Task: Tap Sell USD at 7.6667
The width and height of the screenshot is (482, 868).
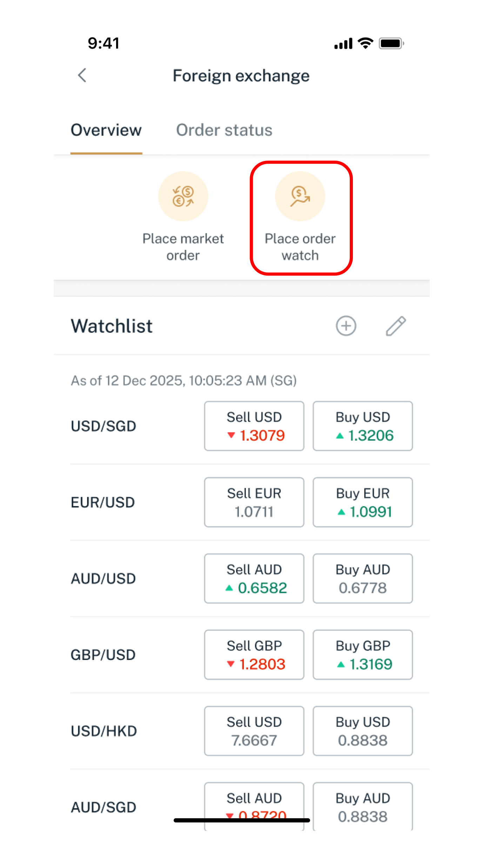Action: pyautogui.click(x=254, y=731)
